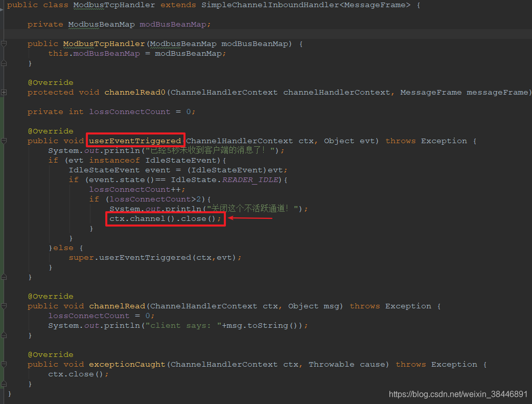Click lossConnectCount = 0 inside channelRead
532x404 pixels.
point(102,316)
